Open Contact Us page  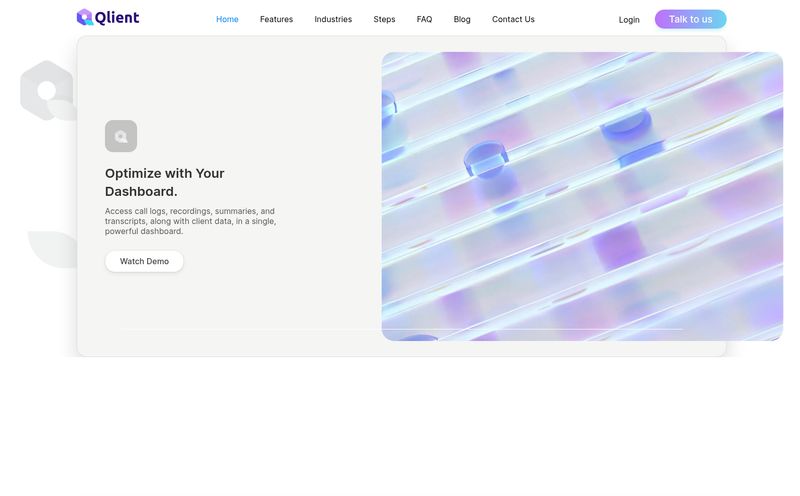tap(513, 19)
